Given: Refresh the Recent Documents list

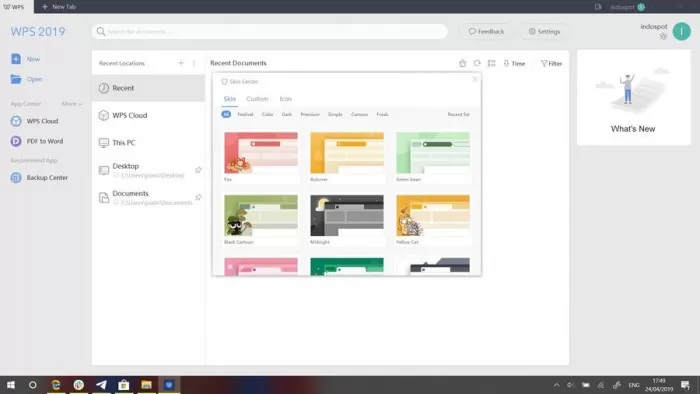Looking at the screenshot, I should click(x=477, y=63).
